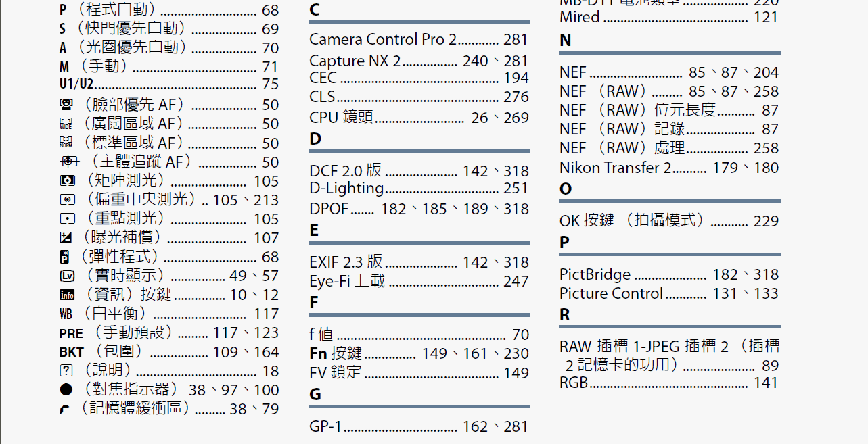Click the flexible program icon
868x444 pixels.
click(x=65, y=257)
